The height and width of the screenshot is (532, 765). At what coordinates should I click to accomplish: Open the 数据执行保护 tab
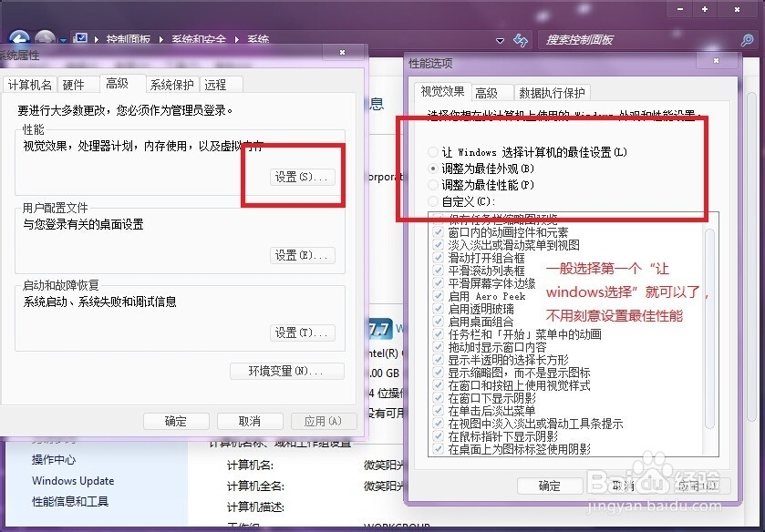(x=552, y=93)
